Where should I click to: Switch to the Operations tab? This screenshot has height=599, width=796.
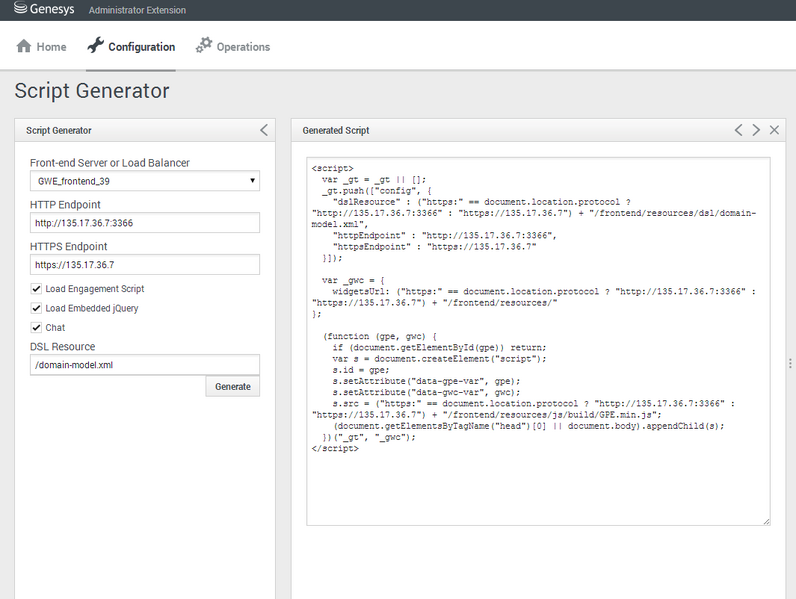click(x=233, y=47)
